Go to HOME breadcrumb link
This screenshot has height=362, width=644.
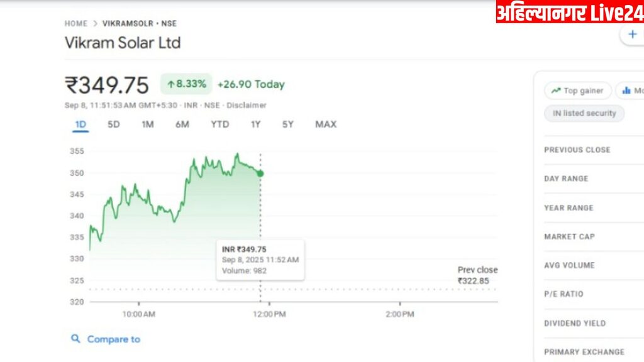tap(76, 24)
